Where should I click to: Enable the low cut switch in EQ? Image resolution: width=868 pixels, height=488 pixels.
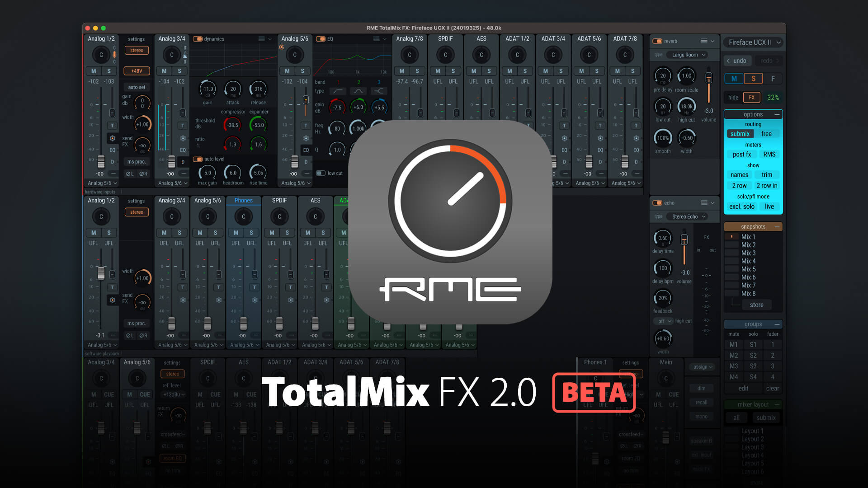[321, 173]
